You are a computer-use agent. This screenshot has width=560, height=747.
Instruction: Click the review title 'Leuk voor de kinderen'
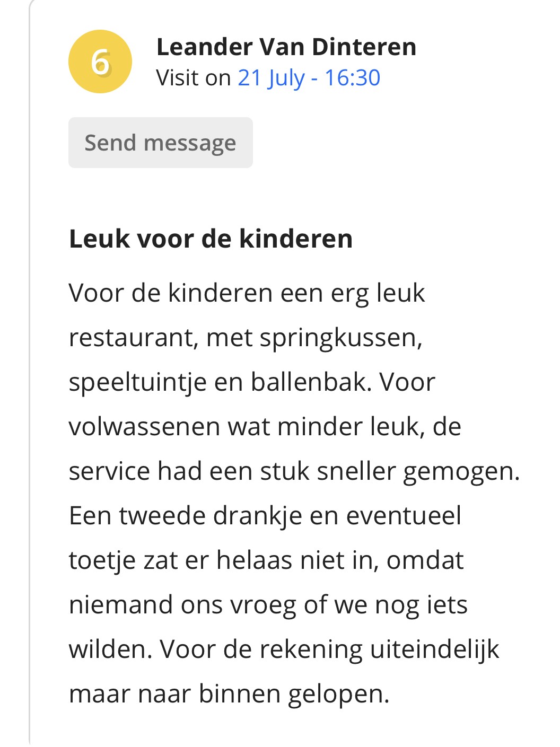point(211,239)
